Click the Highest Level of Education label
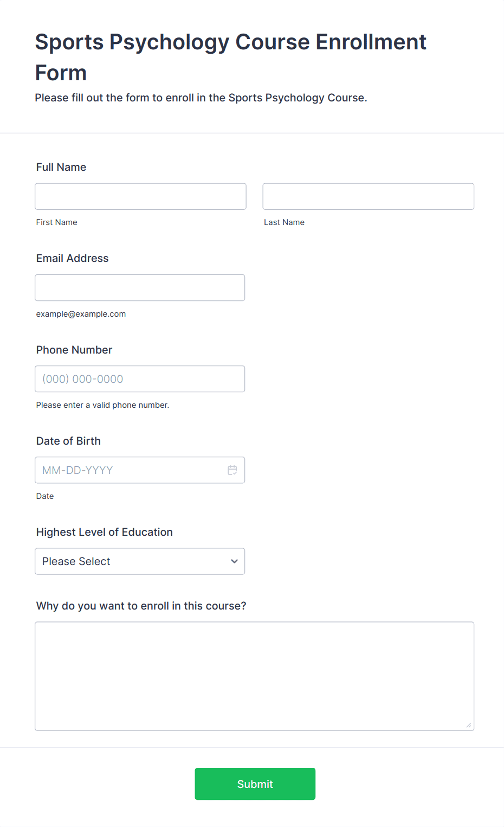 pyautogui.click(x=105, y=532)
